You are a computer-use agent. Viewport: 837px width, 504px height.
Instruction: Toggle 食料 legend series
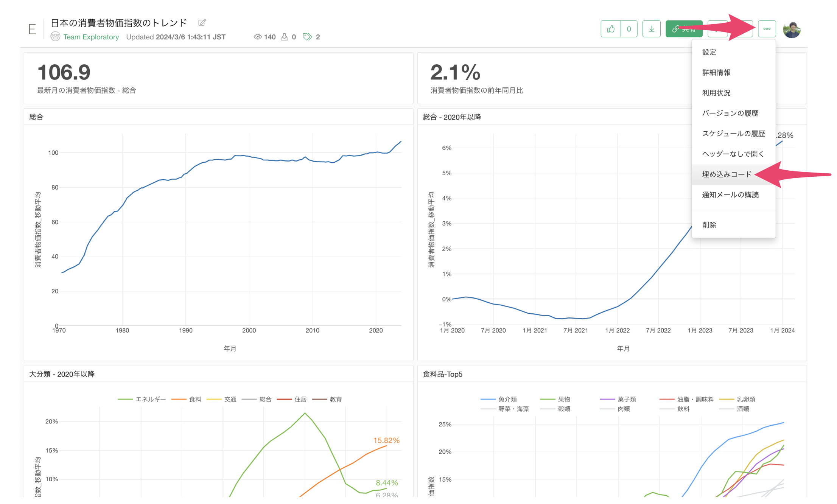click(x=186, y=399)
